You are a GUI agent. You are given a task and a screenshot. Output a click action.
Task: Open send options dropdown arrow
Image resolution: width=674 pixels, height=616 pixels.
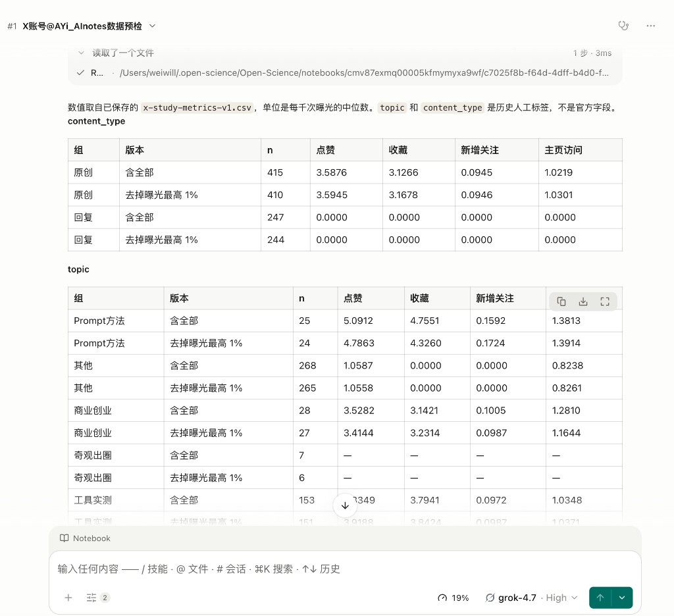622,598
